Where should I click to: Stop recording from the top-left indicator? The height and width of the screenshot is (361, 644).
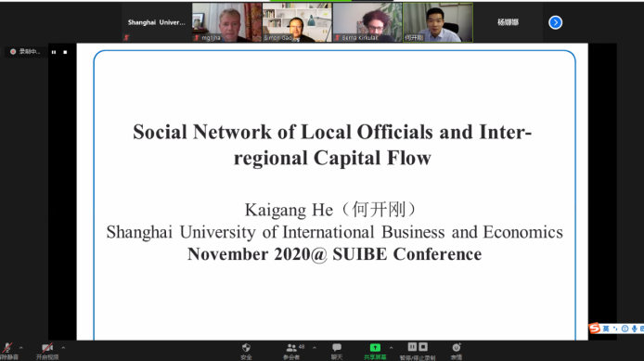pyautogui.click(x=65, y=52)
